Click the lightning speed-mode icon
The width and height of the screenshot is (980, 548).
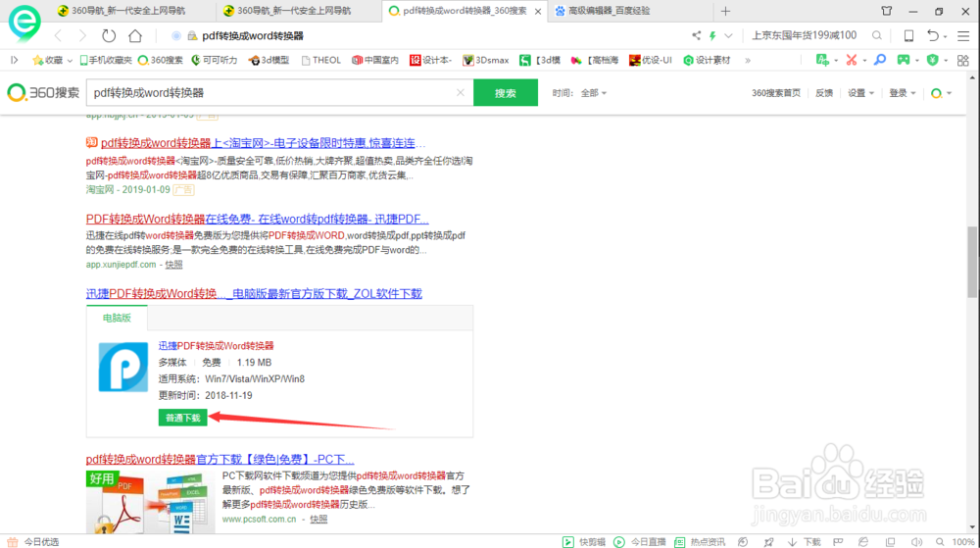pyautogui.click(x=712, y=35)
